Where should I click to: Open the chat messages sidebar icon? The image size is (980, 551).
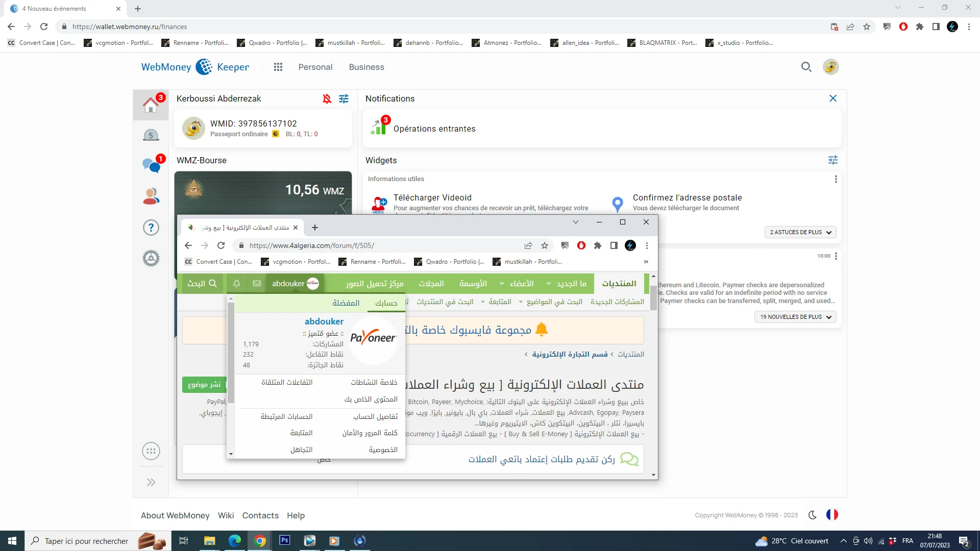(151, 165)
